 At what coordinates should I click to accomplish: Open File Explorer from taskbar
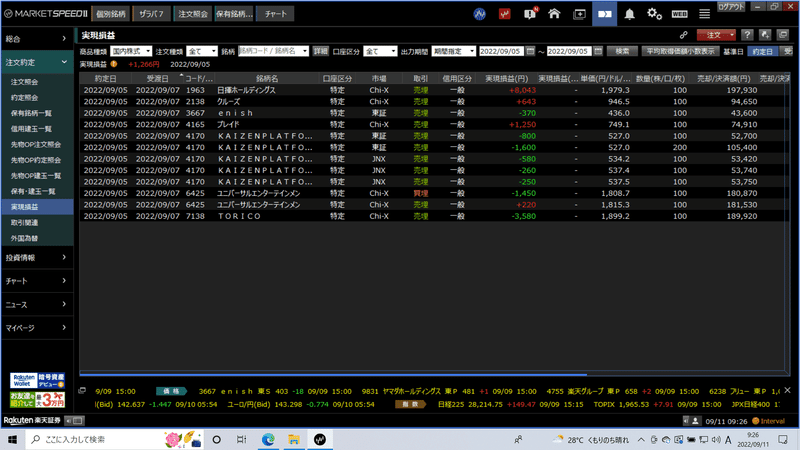(294, 439)
